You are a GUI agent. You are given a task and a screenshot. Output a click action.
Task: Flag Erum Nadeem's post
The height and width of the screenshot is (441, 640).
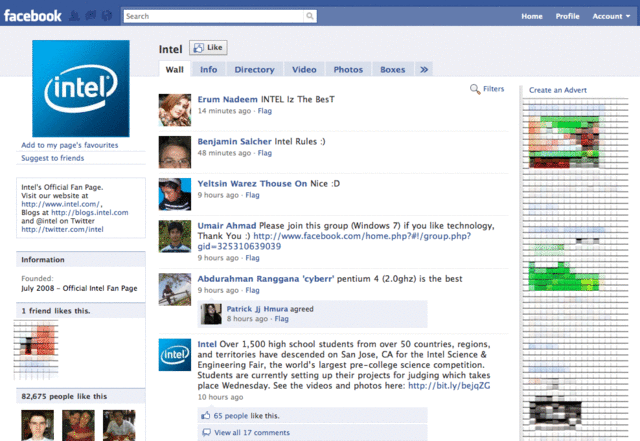(264, 111)
